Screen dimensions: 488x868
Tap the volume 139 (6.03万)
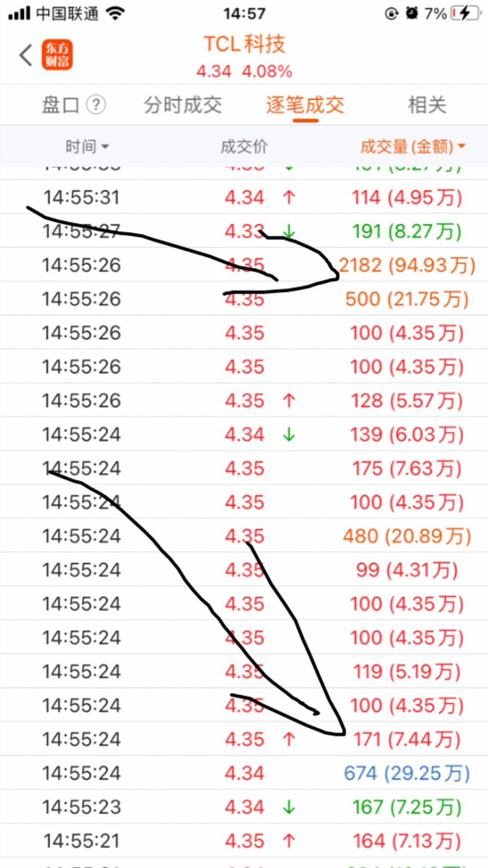(x=407, y=434)
